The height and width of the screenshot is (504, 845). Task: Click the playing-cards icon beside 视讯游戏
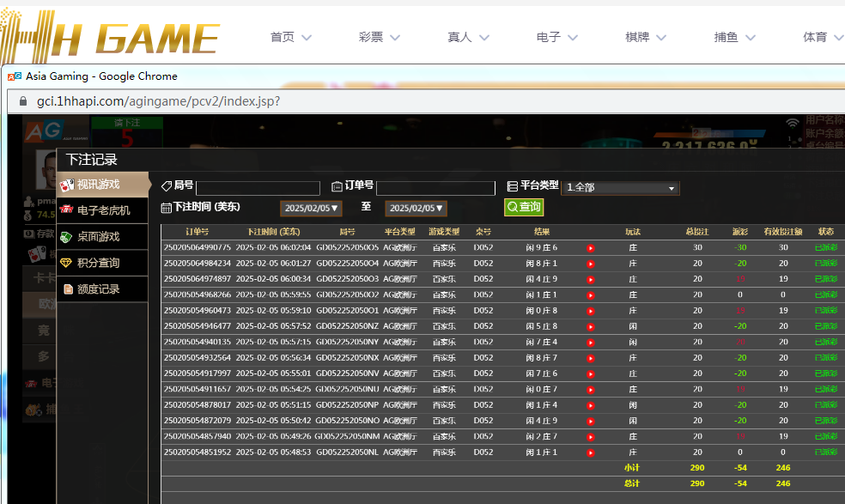pyautogui.click(x=67, y=185)
